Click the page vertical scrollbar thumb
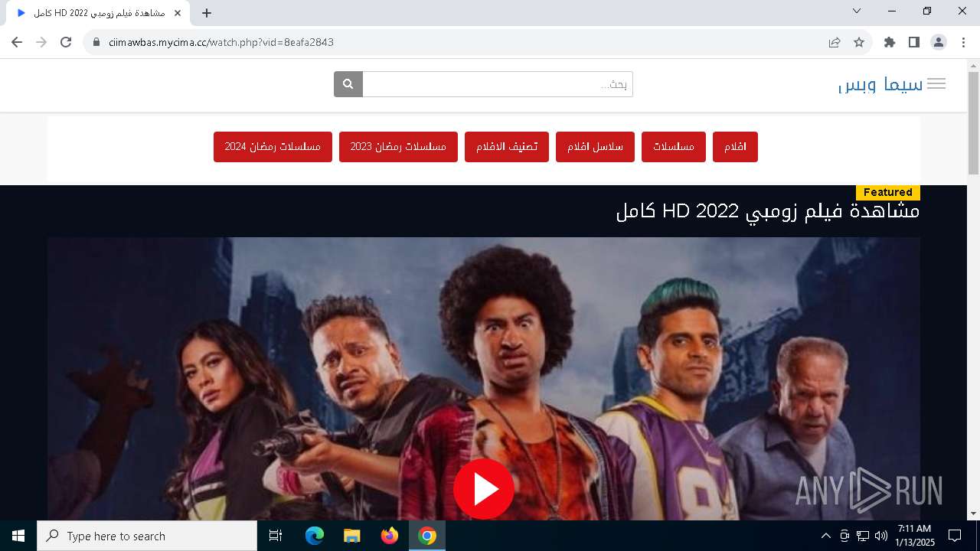The image size is (980, 551). point(973,122)
